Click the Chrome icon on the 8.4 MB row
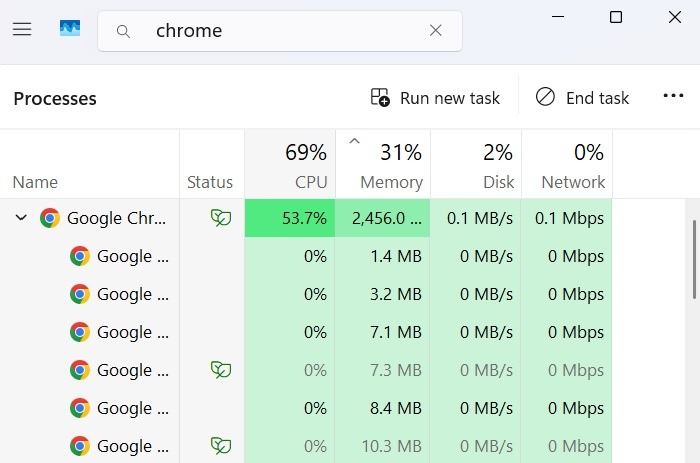 coord(80,408)
